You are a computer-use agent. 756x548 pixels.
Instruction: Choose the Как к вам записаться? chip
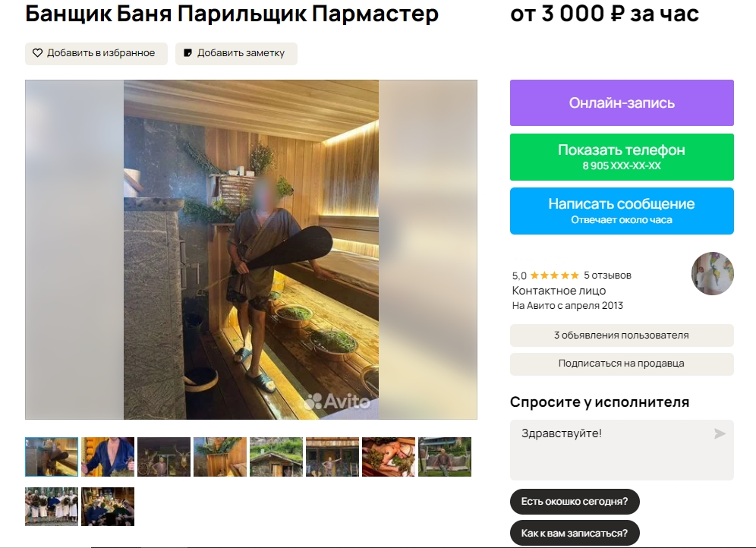[x=575, y=533]
